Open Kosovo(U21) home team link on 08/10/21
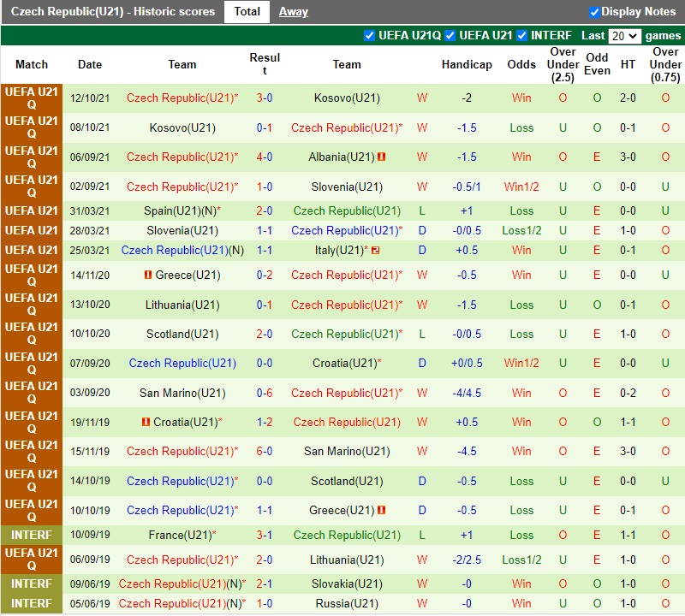Screen dimensions: 685x616 182,128
